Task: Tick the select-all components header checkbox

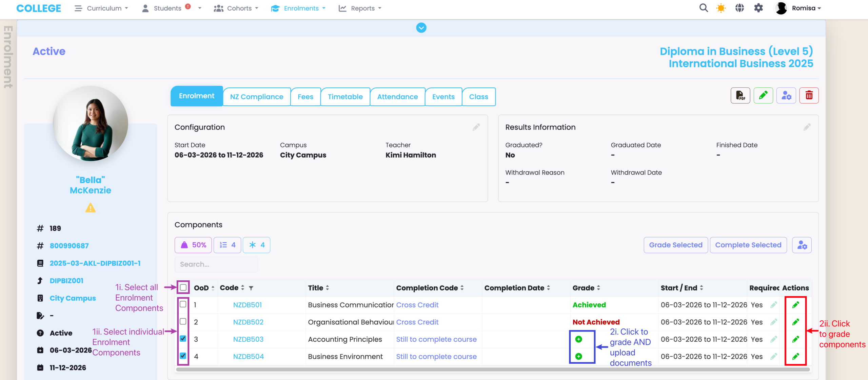Action: (183, 287)
